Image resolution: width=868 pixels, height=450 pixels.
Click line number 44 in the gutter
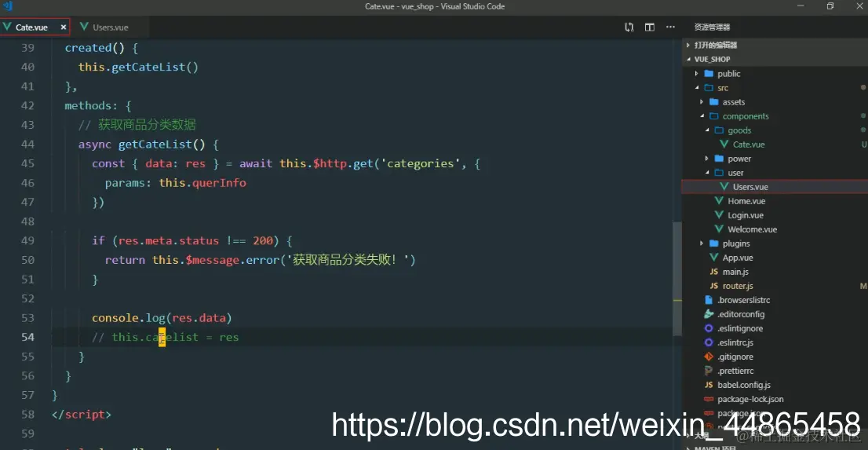coord(27,144)
